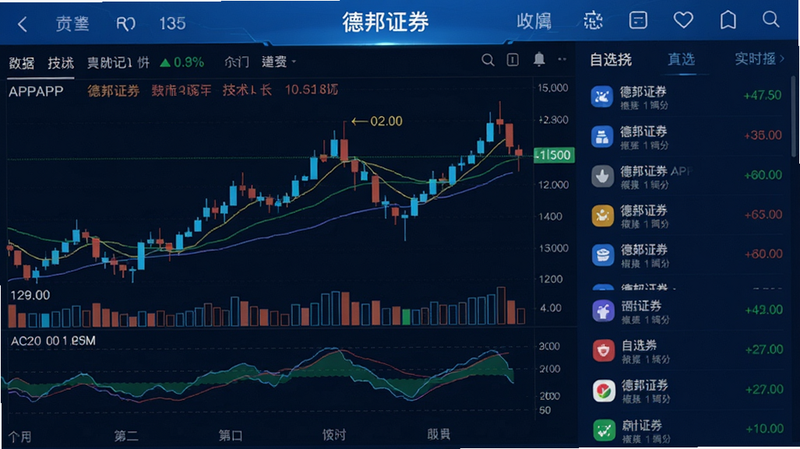Open the calendar-style icon in the top bar
The width and height of the screenshot is (800, 449).
point(638,20)
